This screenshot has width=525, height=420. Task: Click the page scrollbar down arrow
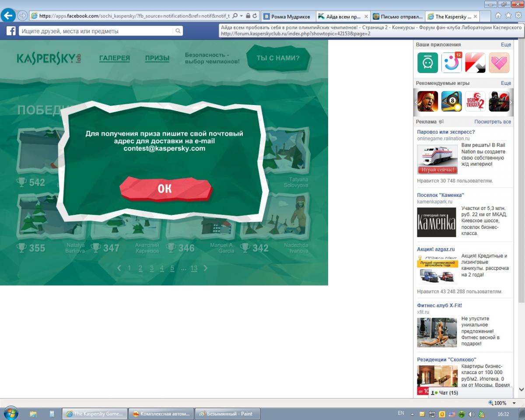click(521, 389)
